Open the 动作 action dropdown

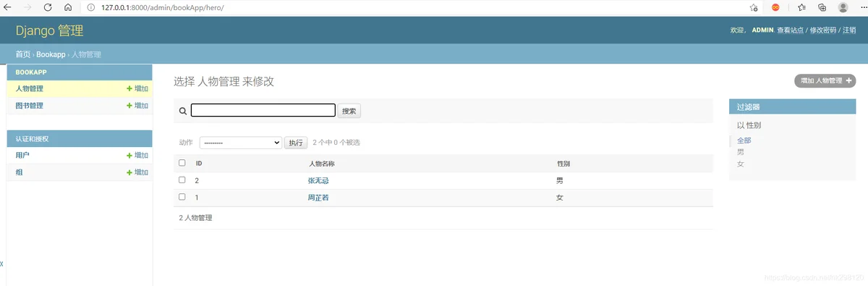click(240, 143)
